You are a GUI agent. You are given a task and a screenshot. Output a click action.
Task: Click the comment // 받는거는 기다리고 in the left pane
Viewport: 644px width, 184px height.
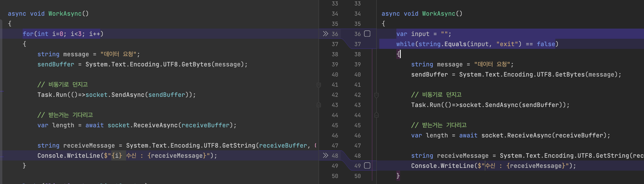(65, 115)
